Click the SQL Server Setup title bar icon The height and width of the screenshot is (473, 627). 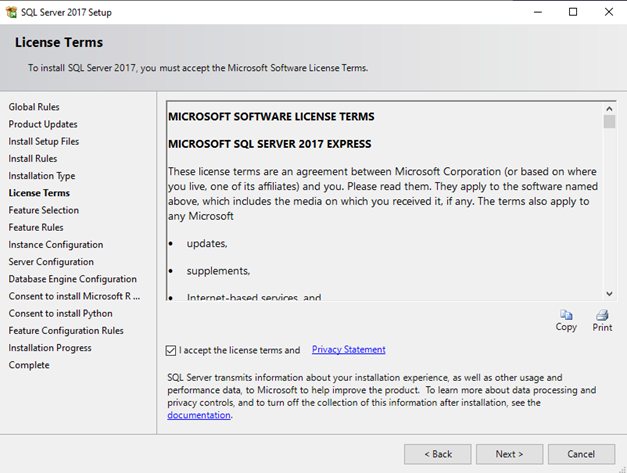[11, 12]
